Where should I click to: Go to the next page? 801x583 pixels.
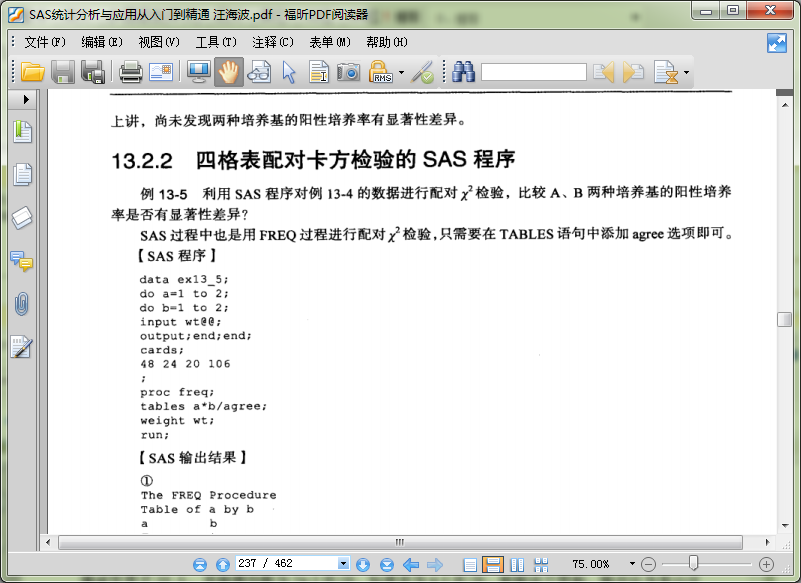point(363,564)
